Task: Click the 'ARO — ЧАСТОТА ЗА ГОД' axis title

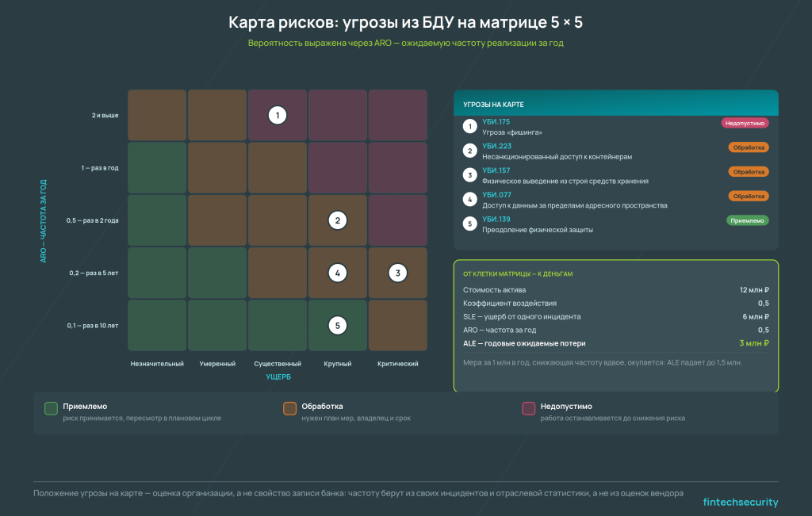Action: [x=44, y=221]
